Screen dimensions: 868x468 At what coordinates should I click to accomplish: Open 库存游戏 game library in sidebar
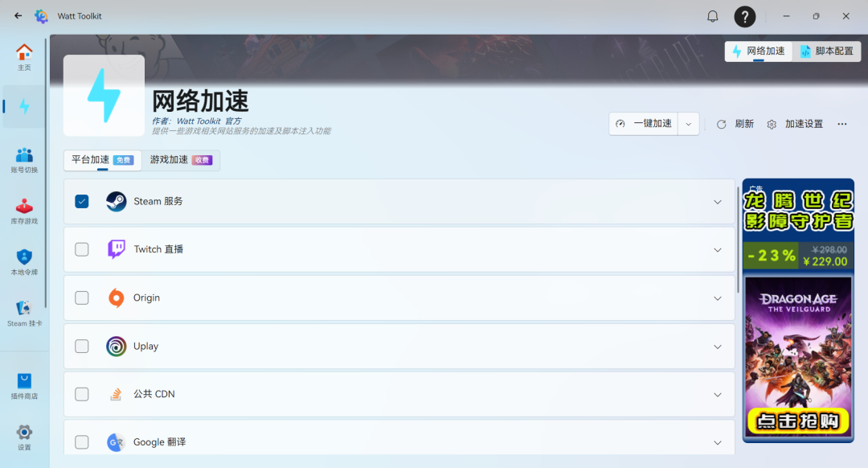24,211
